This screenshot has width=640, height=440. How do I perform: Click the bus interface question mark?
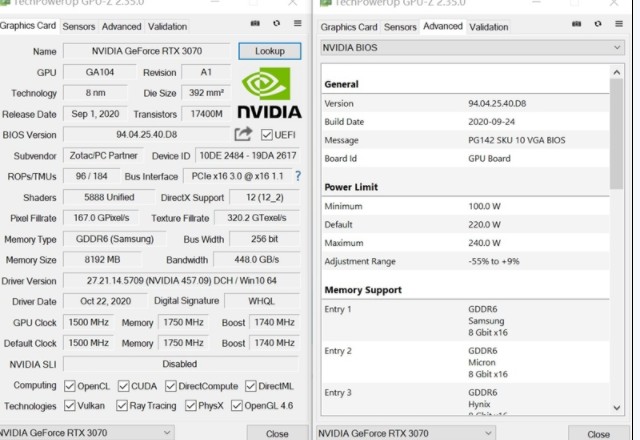pyautogui.click(x=298, y=176)
